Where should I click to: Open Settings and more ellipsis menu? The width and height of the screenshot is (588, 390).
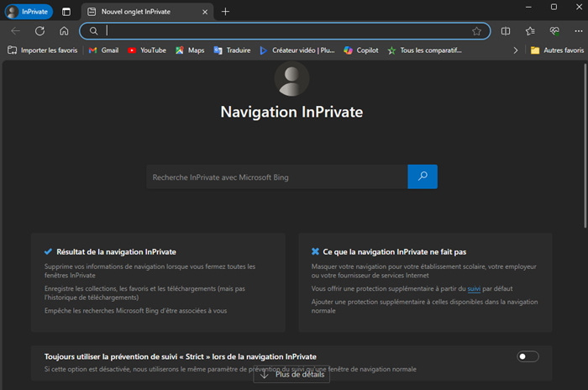579,31
